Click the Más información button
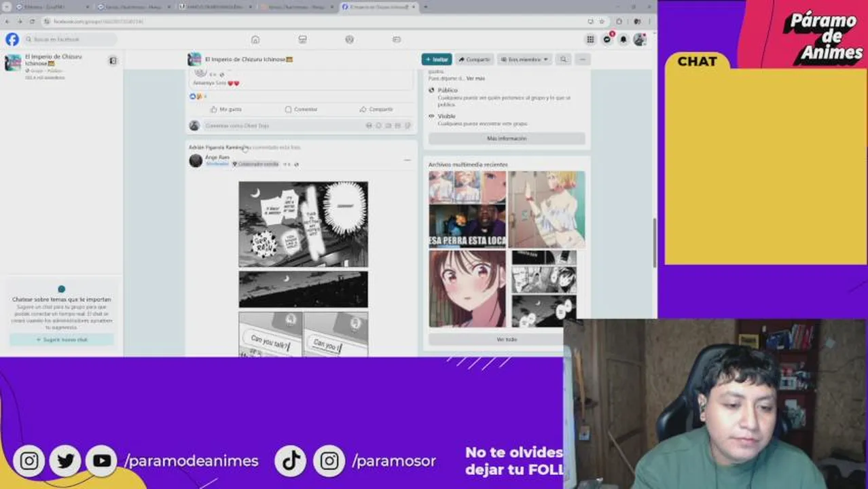This screenshot has width=868, height=489. [507, 139]
